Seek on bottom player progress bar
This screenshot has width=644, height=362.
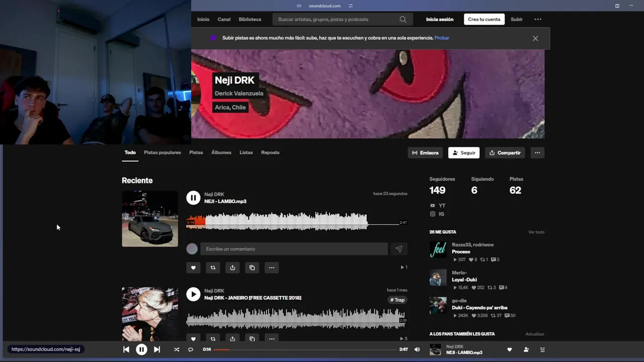[x=305, y=349]
